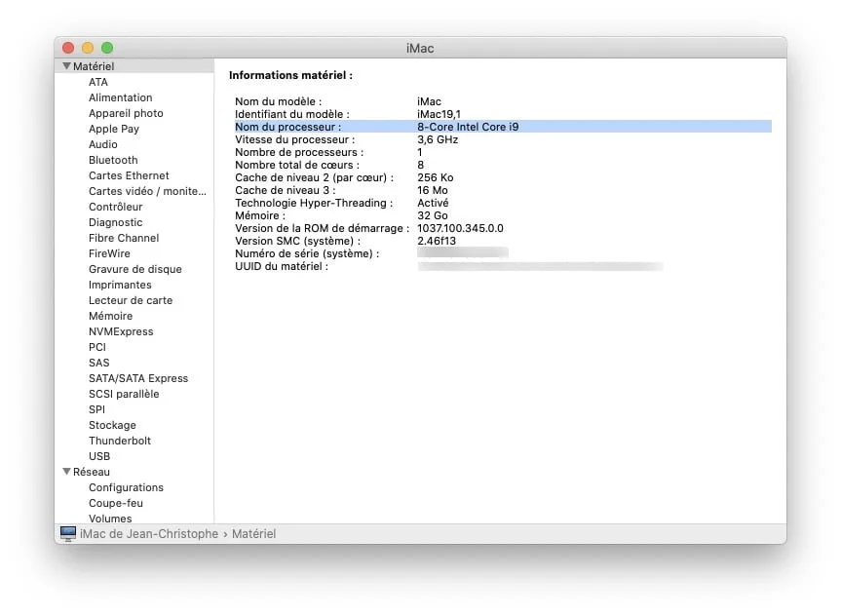Click the '8-Core Intel Core i9' value
841x616 pixels.
click(468, 127)
